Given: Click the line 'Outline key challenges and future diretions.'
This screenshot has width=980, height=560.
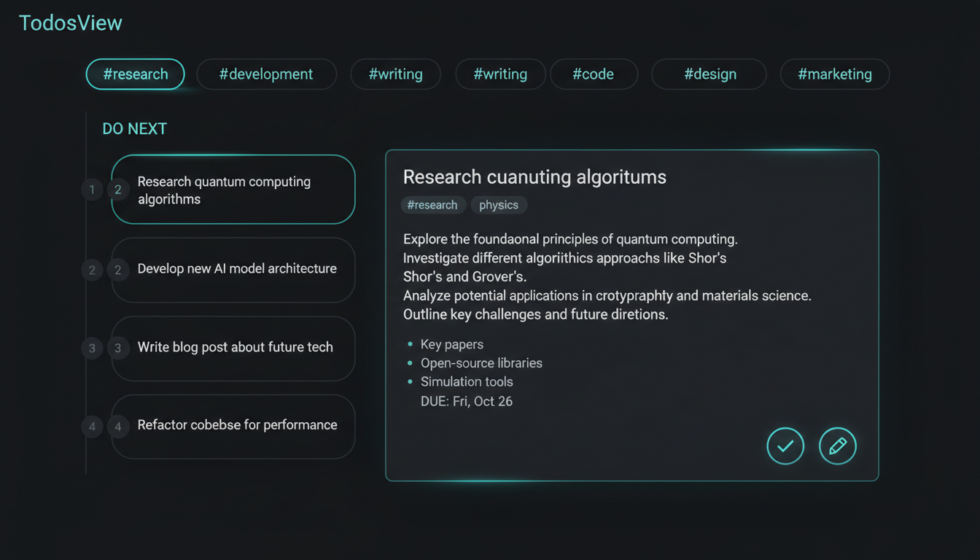Looking at the screenshot, I should tap(536, 315).
